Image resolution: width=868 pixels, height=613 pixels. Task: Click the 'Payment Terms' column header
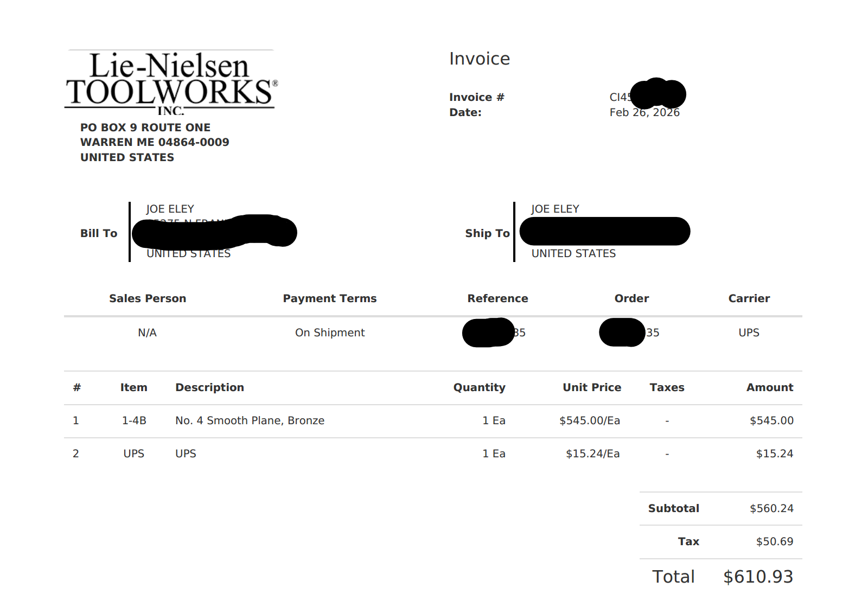pos(330,298)
